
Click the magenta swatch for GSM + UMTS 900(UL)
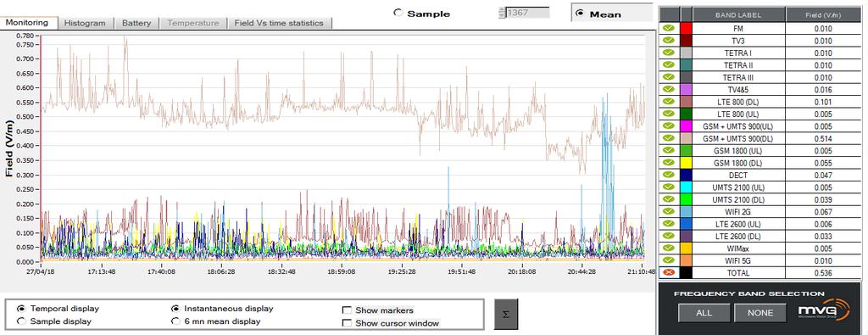(x=686, y=126)
